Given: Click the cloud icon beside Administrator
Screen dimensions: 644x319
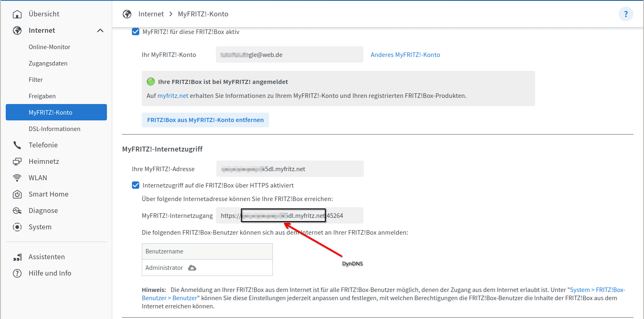Looking at the screenshot, I should pos(192,268).
